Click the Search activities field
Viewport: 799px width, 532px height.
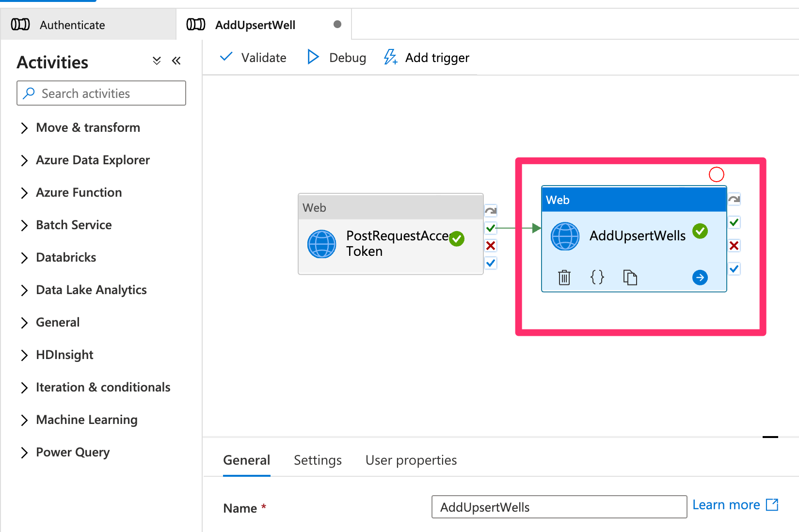tap(101, 93)
